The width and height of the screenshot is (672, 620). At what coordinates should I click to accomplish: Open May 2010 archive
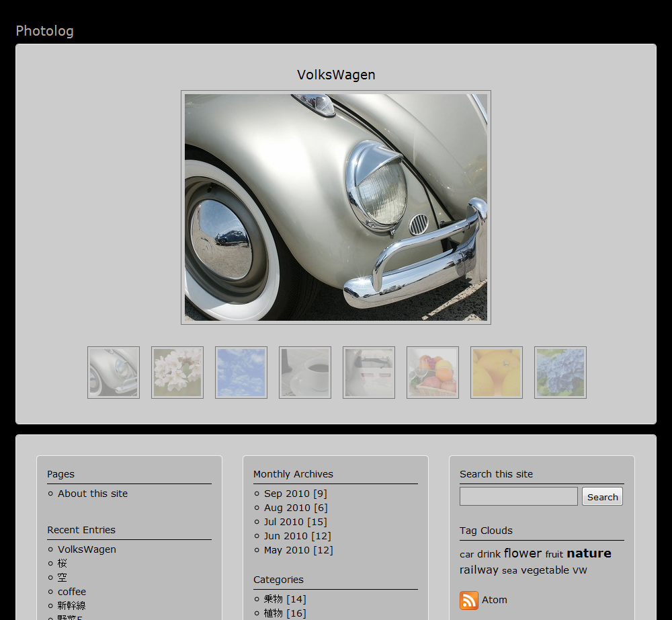tap(298, 550)
